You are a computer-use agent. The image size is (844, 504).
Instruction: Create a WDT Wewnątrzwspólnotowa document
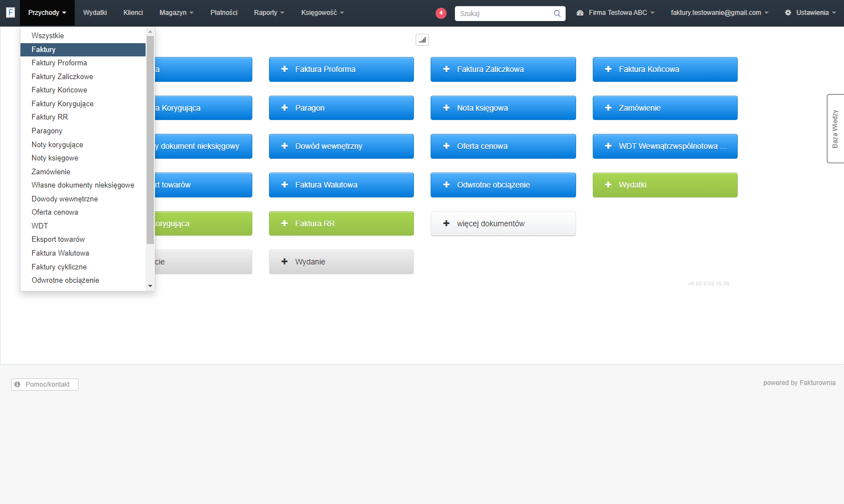(665, 146)
